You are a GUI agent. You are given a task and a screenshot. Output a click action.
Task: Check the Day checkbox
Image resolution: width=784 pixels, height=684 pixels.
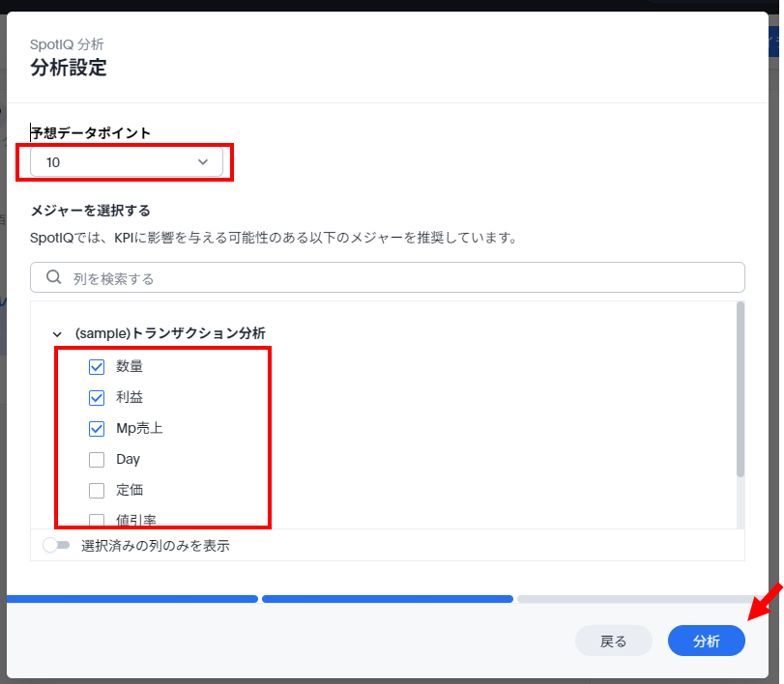[97, 460]
